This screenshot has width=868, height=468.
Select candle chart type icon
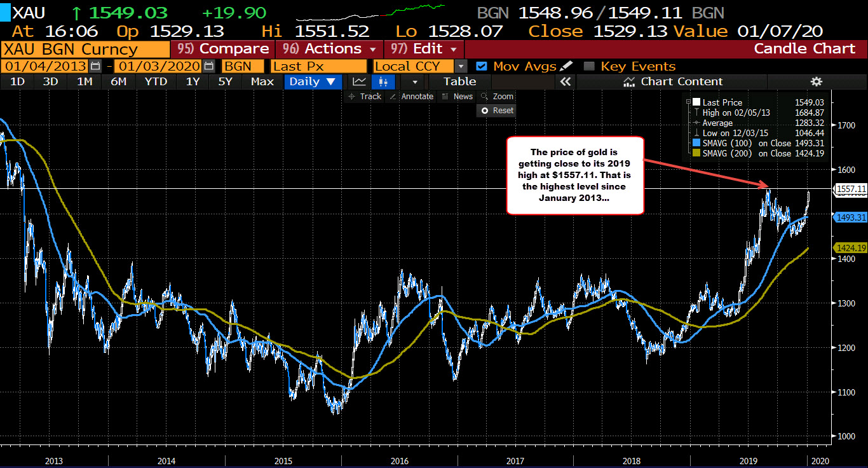[383, 81]
